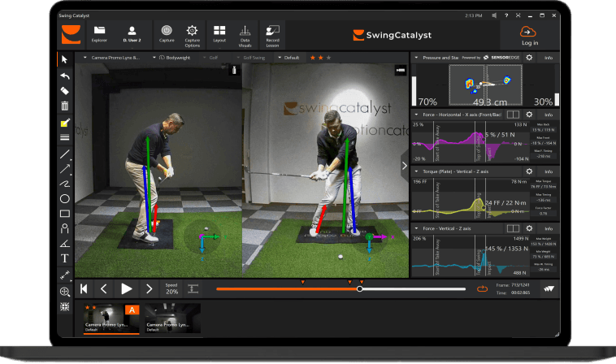
Task: Open the Layout menu
Action: pos(219,33)
